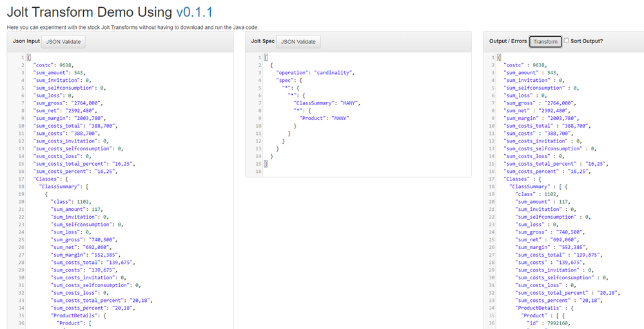Click "Product" : [ { line in Output

(542, 315)
